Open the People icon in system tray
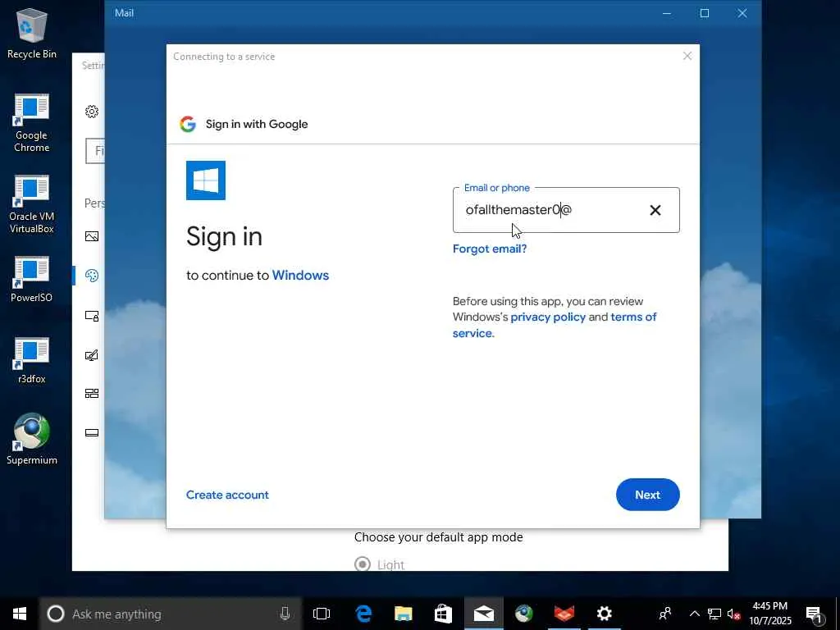This screenshot has height=630, width=840. point(664,614)
